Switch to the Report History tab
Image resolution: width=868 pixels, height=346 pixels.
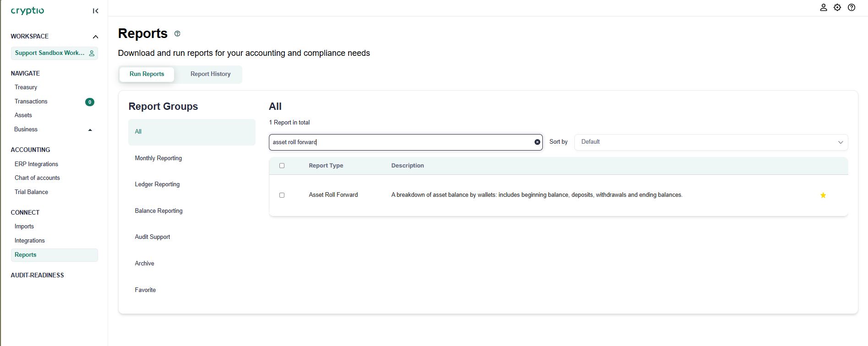210,74
